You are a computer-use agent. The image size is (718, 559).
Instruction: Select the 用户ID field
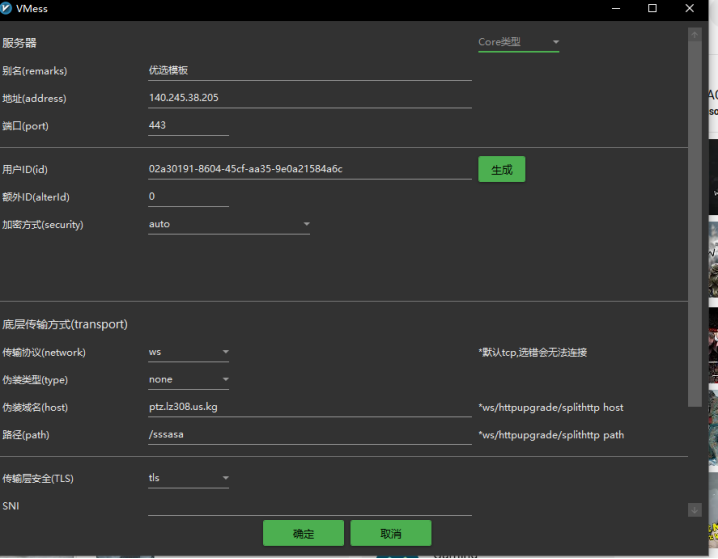click(309, 169)
